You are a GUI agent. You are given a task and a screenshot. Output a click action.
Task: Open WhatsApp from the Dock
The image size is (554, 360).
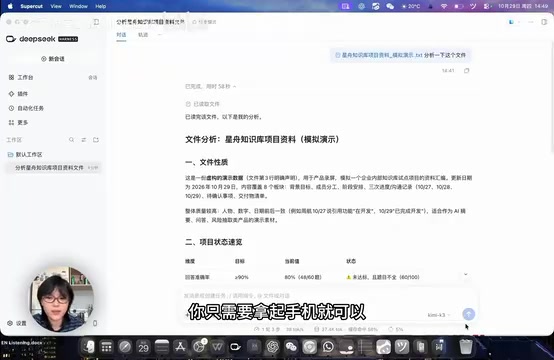pos(328,347)
